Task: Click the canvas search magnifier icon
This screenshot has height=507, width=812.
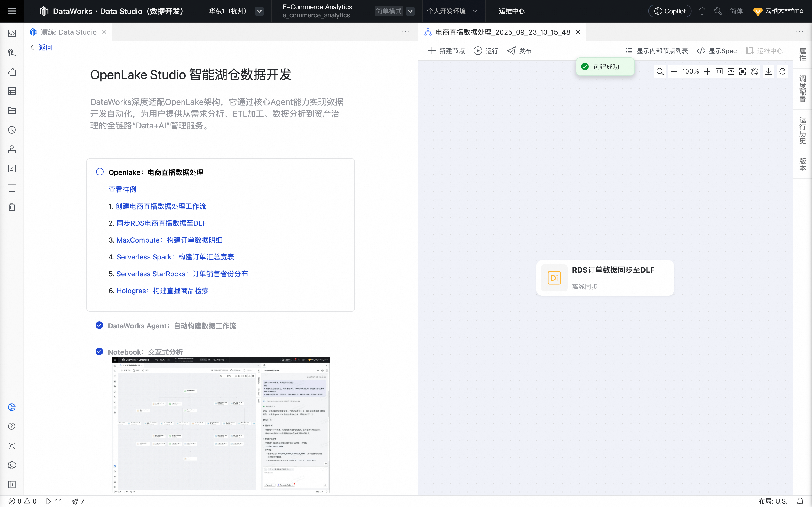Action: (x=660, y=71)
